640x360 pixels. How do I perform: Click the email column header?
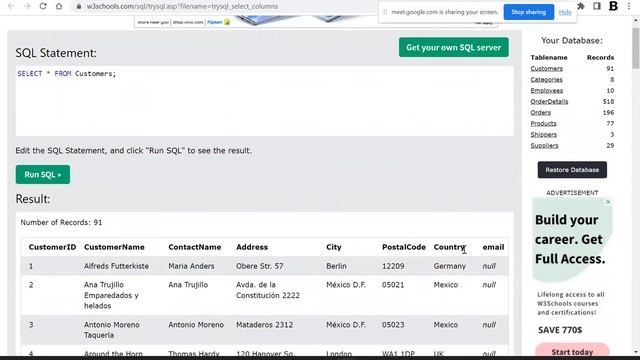coord(493,247)
